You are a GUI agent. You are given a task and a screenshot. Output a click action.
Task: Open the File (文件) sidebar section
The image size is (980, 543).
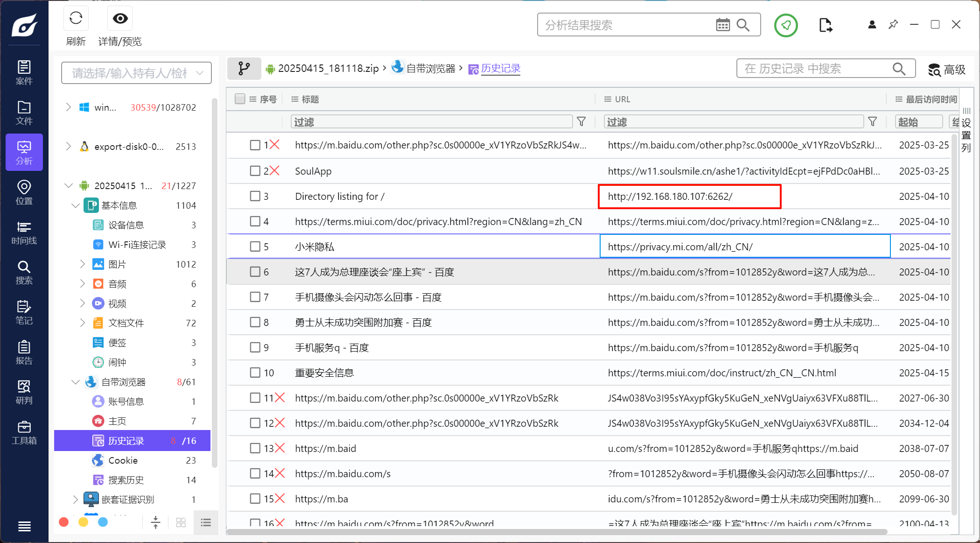click(x=24, y=113)
